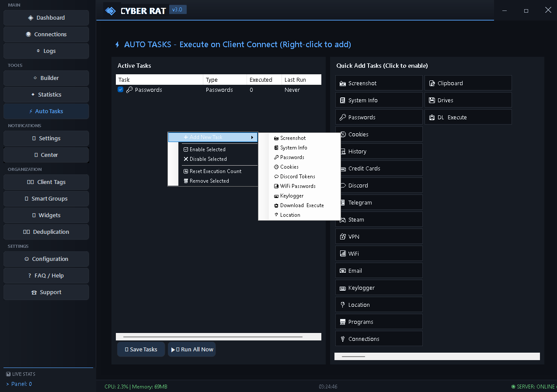557x392 pixels.
Task: Open the Builder page from the sidebar
Action: pyautogui.click(x=46, y=78)
